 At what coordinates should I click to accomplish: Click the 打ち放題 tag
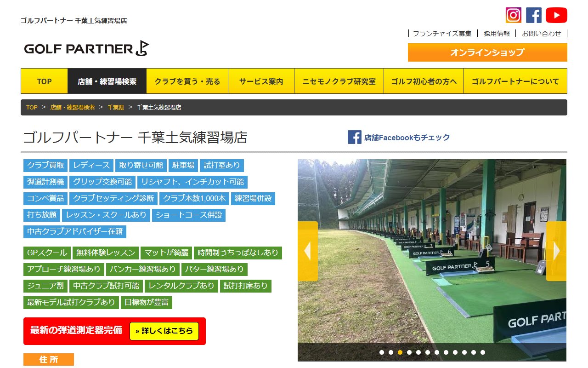coord(42,215)
